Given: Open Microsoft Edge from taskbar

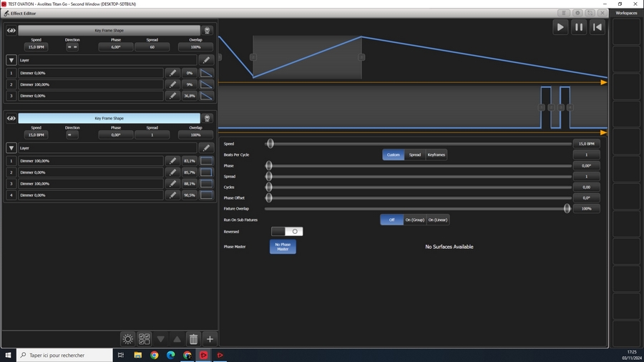Looking at the screenshot, I should pyautogui.click(x=170, y=355).
